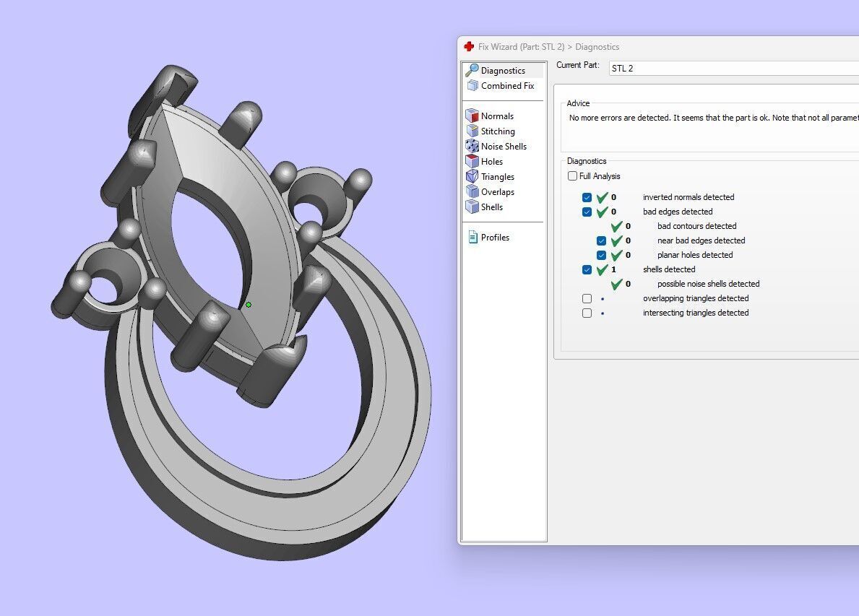Uncheck near bad edges detected checkbox
The image size is (859, 616).
click(601, 240)
